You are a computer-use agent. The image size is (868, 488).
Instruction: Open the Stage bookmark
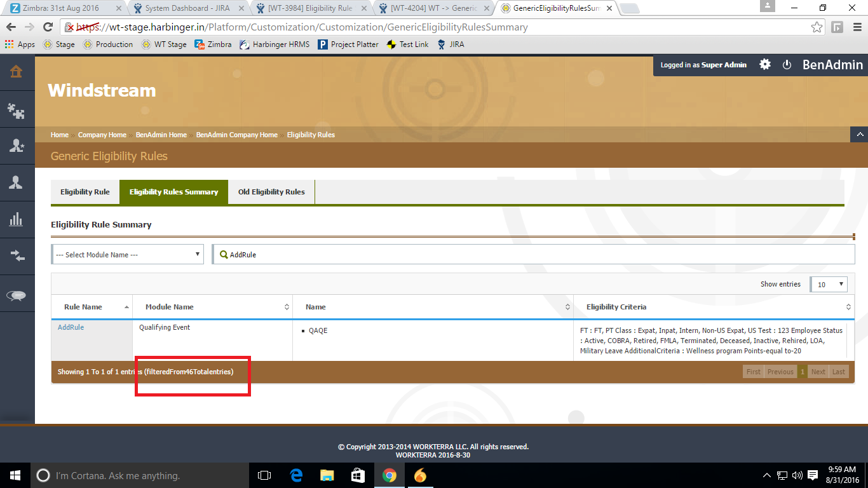59,44
